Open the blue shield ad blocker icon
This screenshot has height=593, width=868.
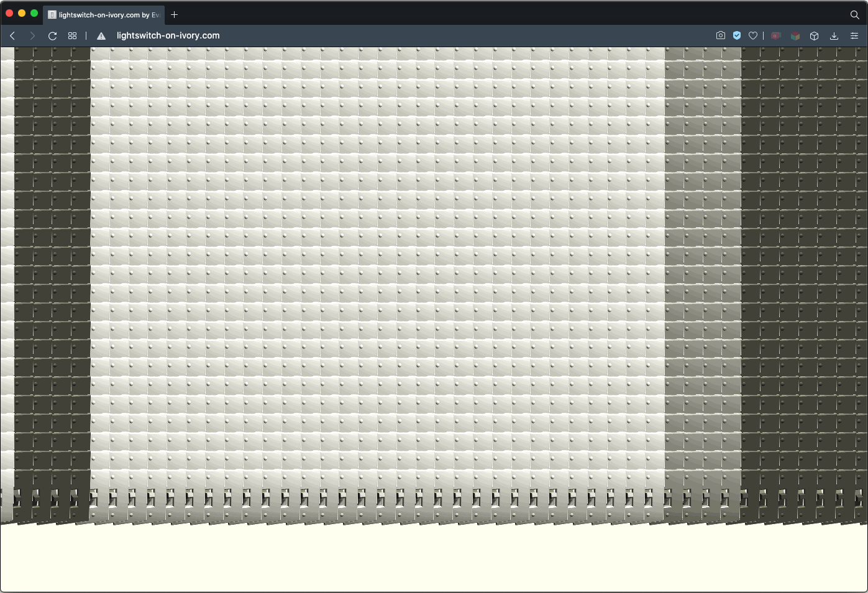(737, 35)
